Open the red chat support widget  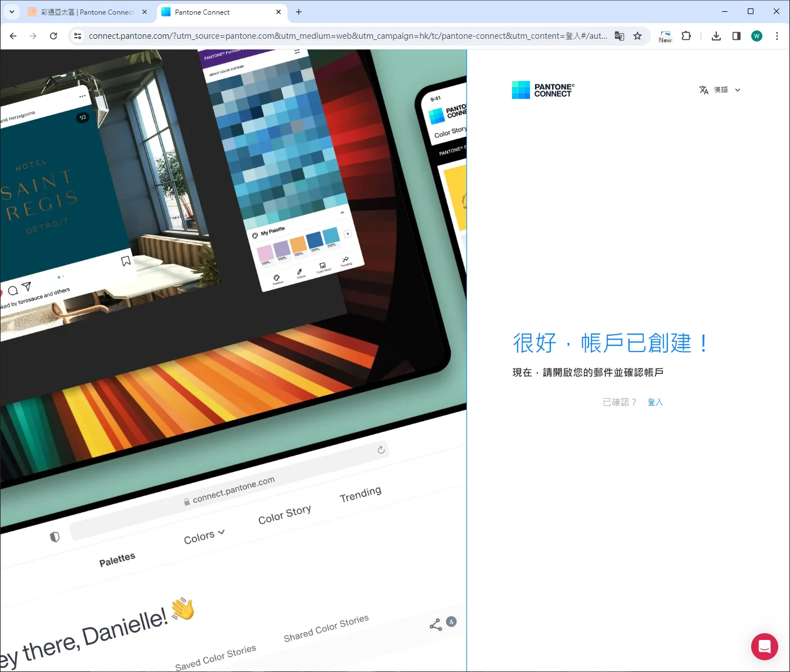coord(764,647)
